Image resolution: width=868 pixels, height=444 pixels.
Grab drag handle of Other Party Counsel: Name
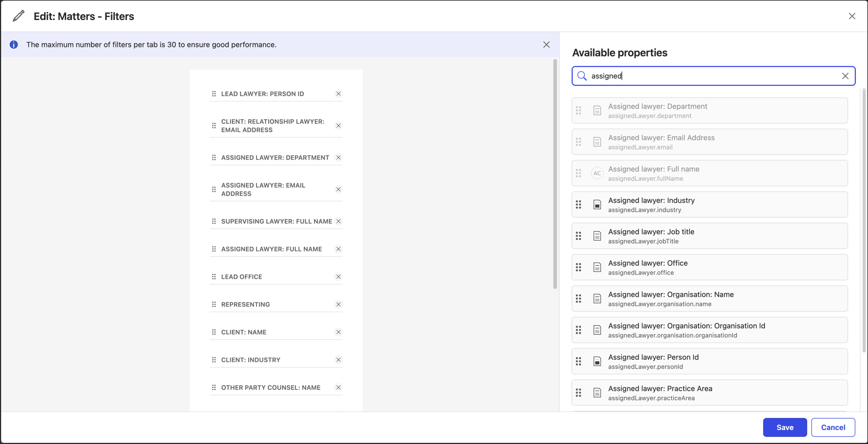pos(214,388)
